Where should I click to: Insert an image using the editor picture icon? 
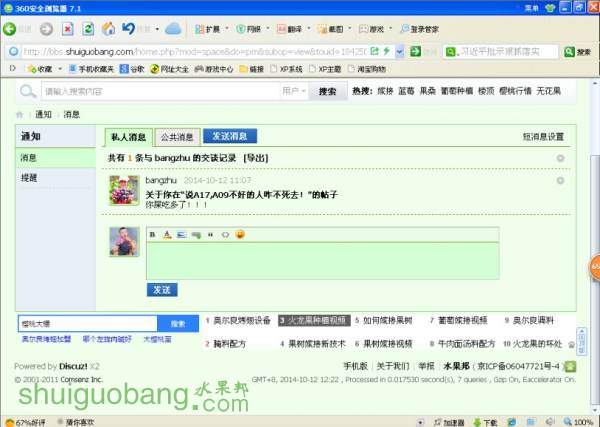pos(181,234)
